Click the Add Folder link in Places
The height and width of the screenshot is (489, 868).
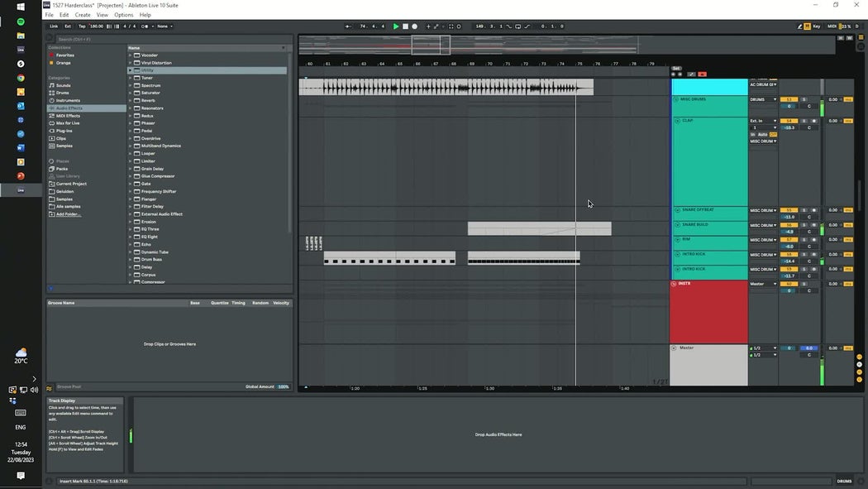coord(68,214)
